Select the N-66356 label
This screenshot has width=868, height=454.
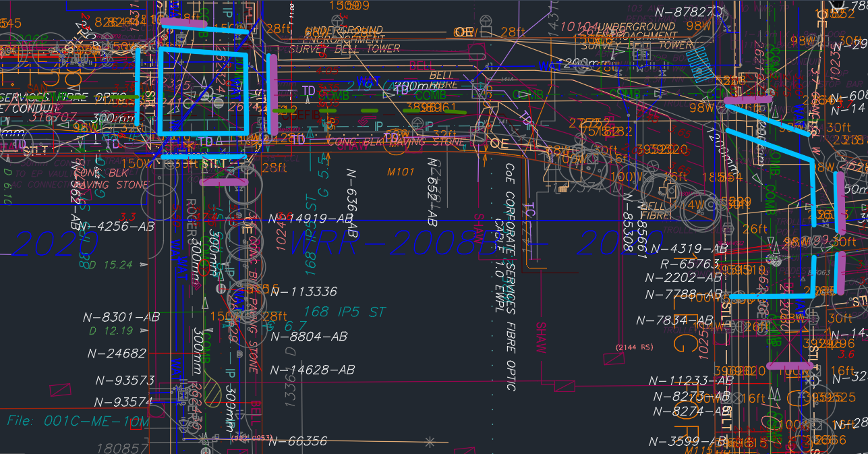click(297, 441)
